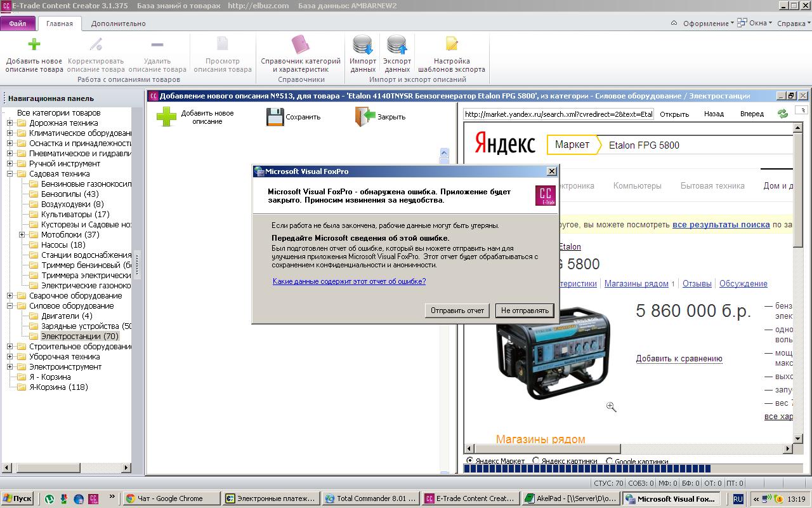
Task: Open the 'Отзывы' tab link
Action: pos(697,284)
